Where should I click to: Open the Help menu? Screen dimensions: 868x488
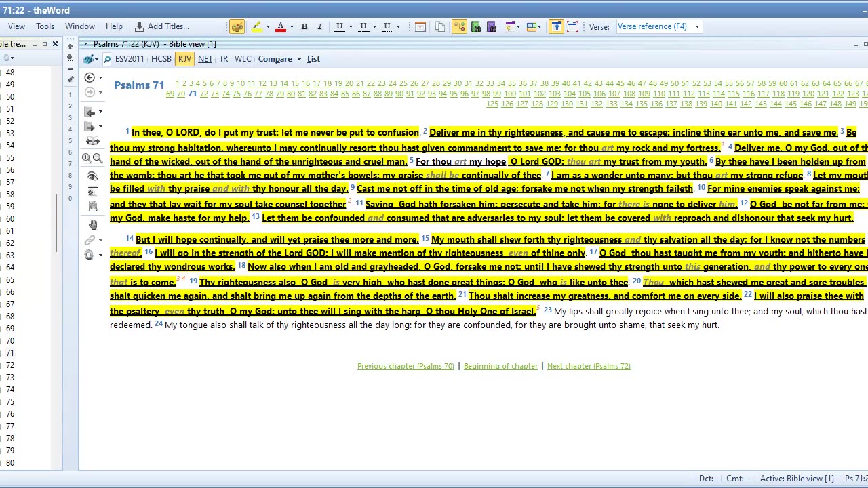tap(114, 26)
